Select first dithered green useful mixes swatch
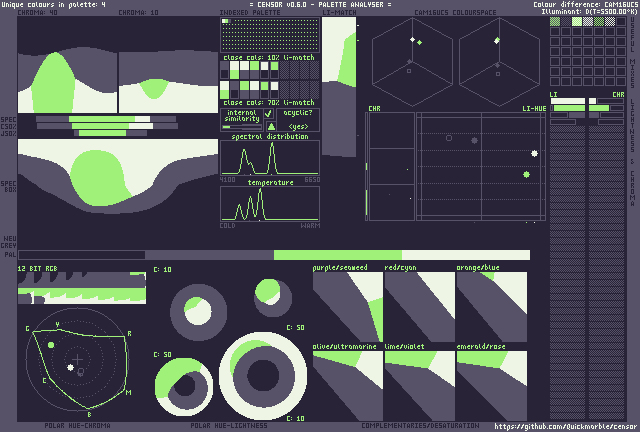 [555, 22]
